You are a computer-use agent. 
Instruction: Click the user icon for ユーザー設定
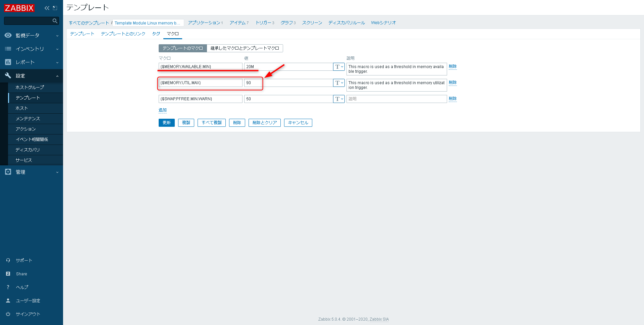pyautogui.click(x=8, y=301)
